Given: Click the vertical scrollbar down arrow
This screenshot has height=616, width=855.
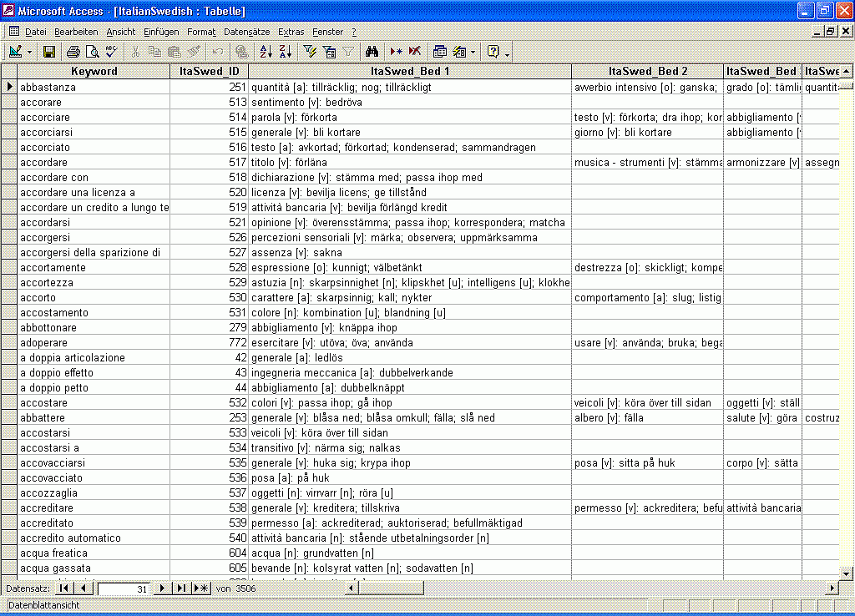Looking at the screenshot, I should tap(847, 573).
